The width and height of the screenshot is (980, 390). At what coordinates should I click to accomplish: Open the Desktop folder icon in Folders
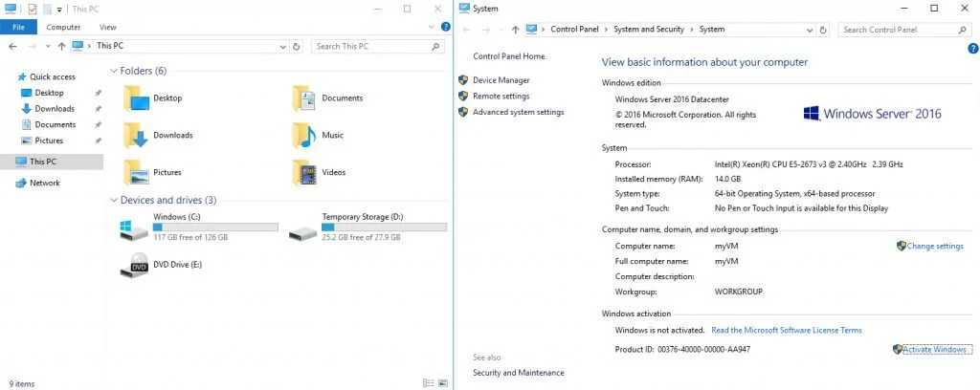click(x=136, y=98)
